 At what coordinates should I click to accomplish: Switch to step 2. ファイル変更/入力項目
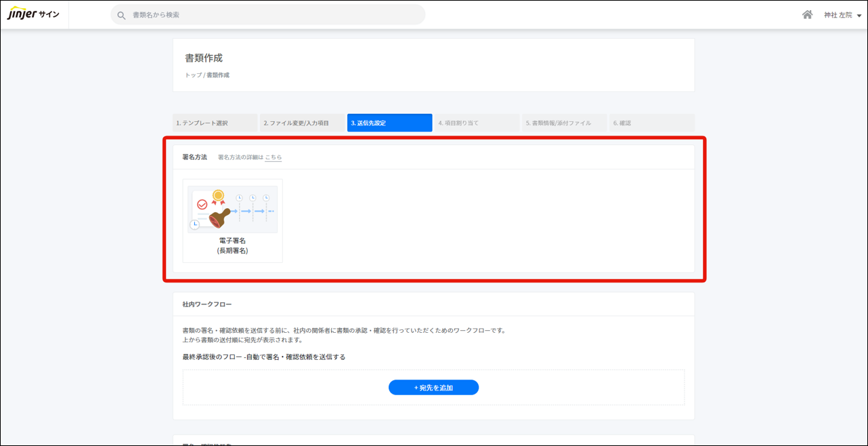click(302, 123)
